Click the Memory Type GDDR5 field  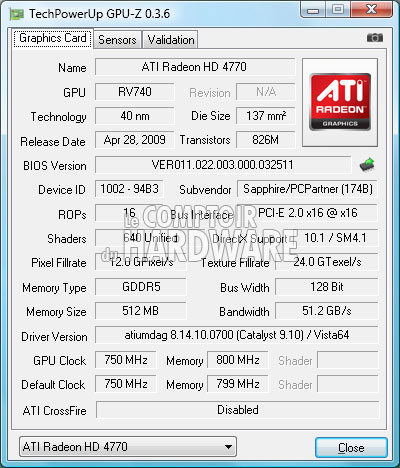[141, 287]
